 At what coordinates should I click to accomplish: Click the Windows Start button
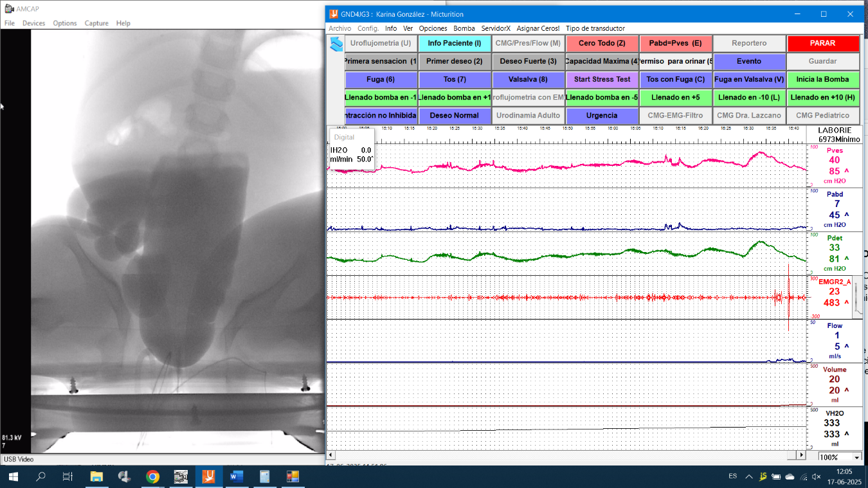click(x=13, y=476)
